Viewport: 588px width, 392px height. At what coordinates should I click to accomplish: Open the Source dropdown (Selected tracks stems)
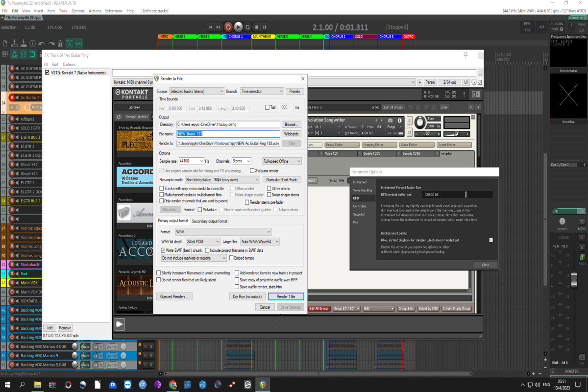coord(196,91)
